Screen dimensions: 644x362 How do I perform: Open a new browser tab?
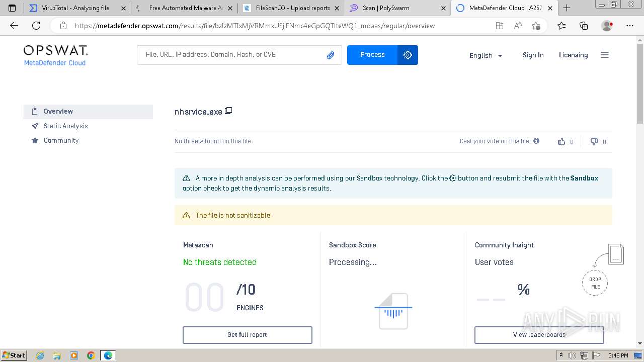coord(567,8)
